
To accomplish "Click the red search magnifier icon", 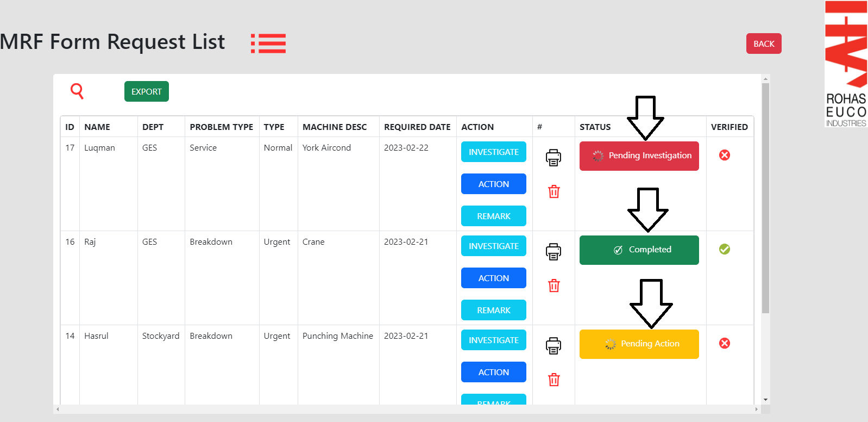I will 77,91.
